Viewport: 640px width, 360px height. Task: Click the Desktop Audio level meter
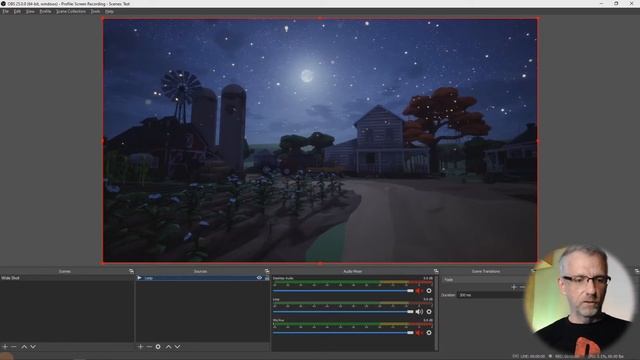(353, 282)
